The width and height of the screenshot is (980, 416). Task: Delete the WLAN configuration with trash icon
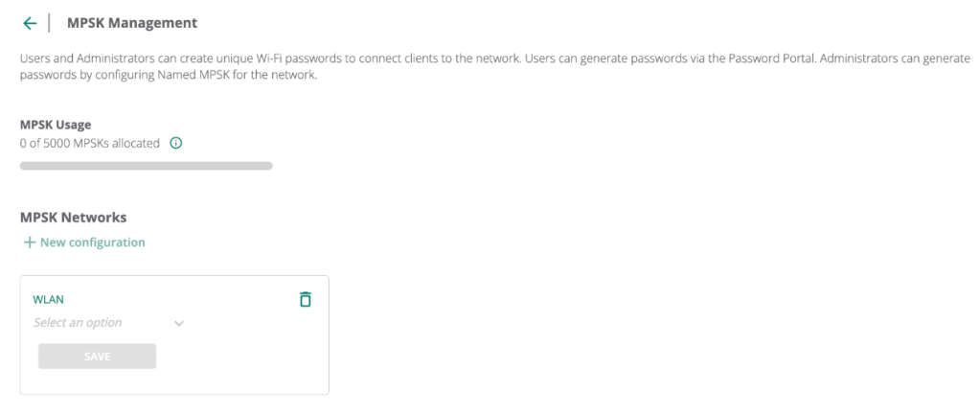coord(305,299)
